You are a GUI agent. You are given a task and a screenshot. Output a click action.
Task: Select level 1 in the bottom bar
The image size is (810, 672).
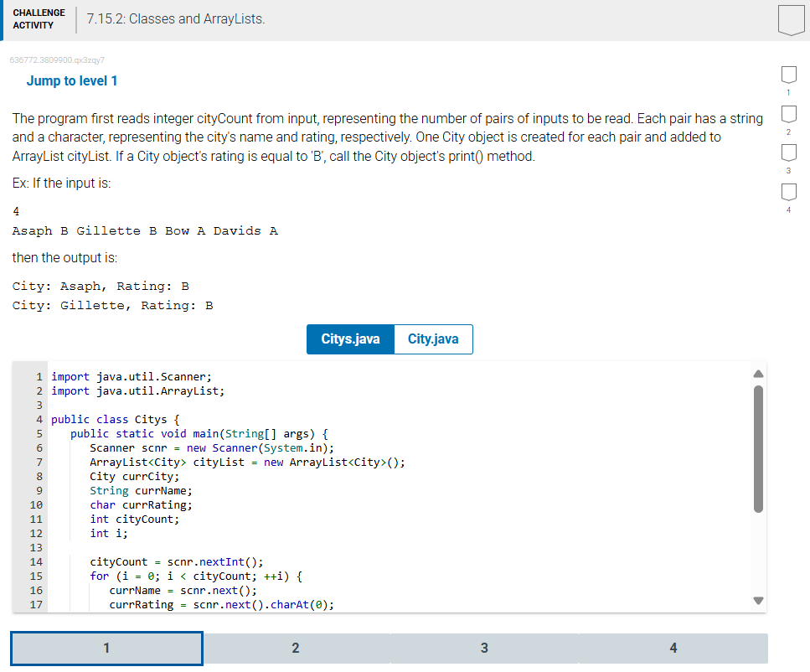(106, 648)
